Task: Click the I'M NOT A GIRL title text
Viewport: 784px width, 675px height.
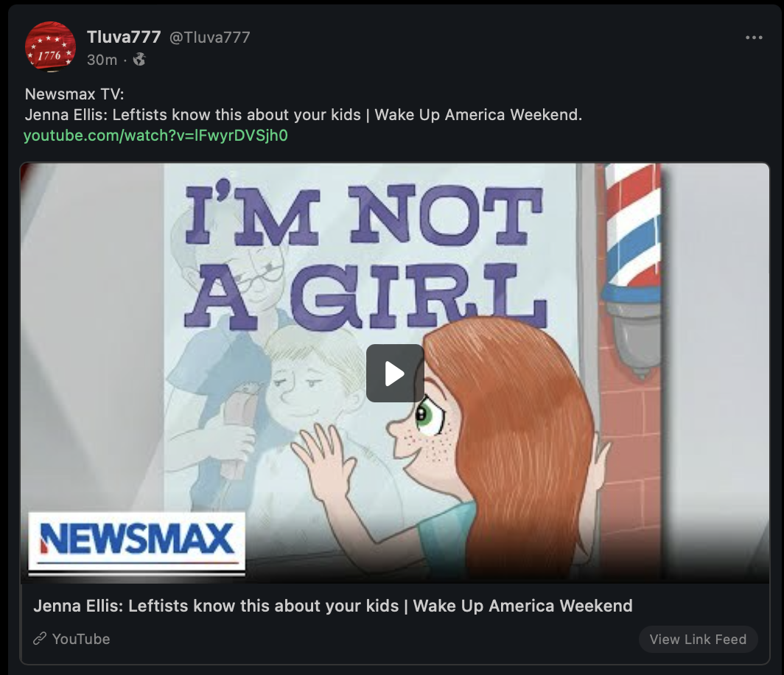Action: 365,256
